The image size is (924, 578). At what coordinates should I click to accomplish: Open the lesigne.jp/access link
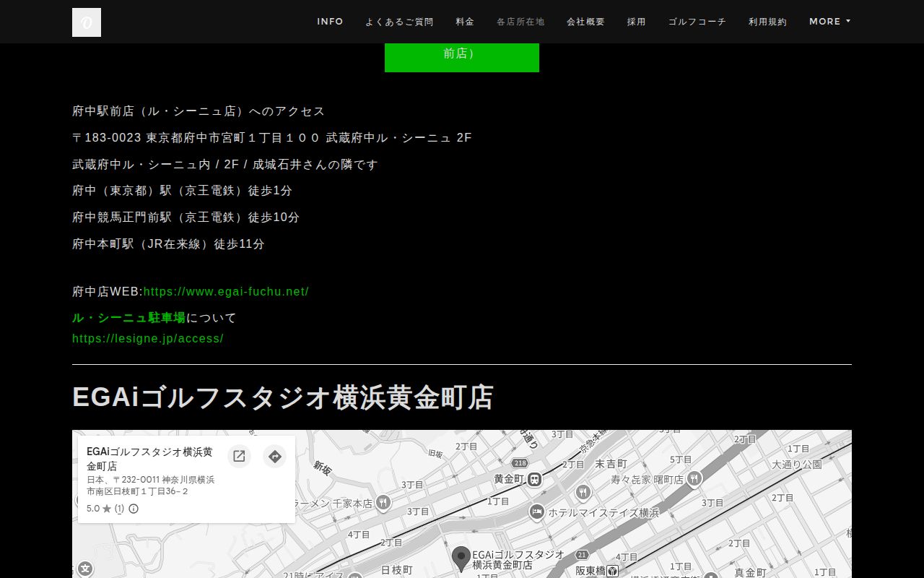(148, 339)
